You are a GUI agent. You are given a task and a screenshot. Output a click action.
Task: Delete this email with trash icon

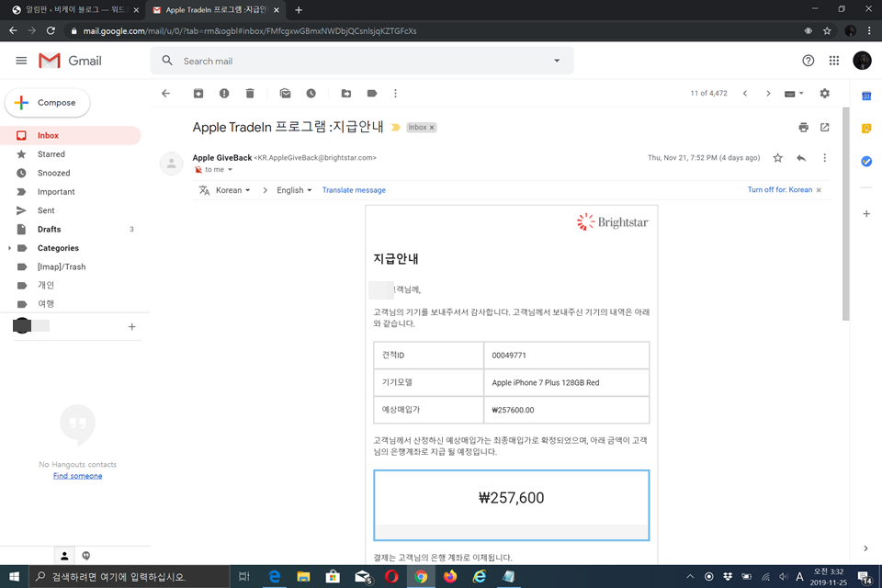(250, 94)
